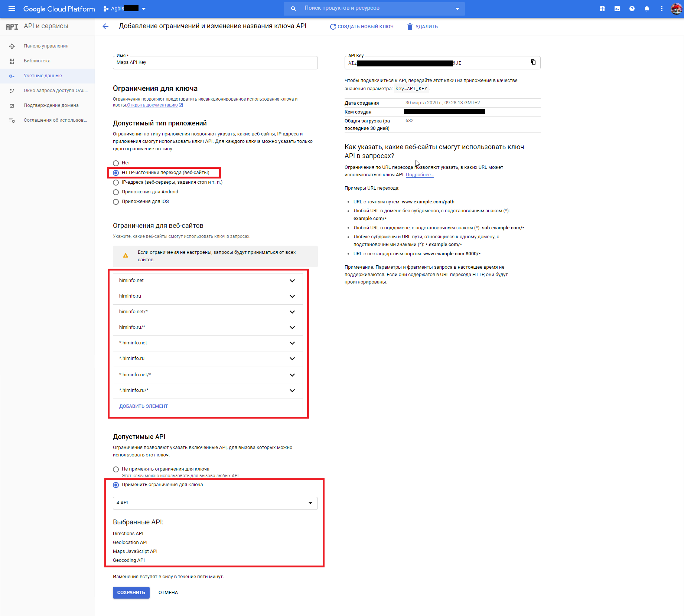Click 'ДОБАВИТЬ ЭЛЕМЕНТ' to add referrer
Viewport: 684px width, 616px height.
click(143, 406)
